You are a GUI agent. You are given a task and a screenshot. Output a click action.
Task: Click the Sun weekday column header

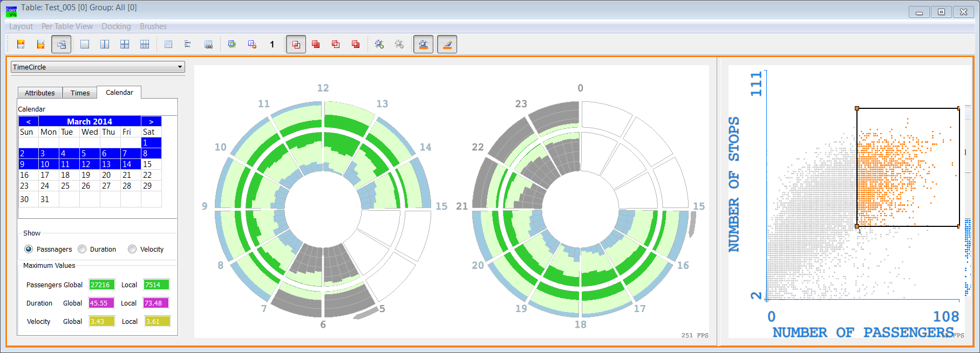(x=28, y=132)
